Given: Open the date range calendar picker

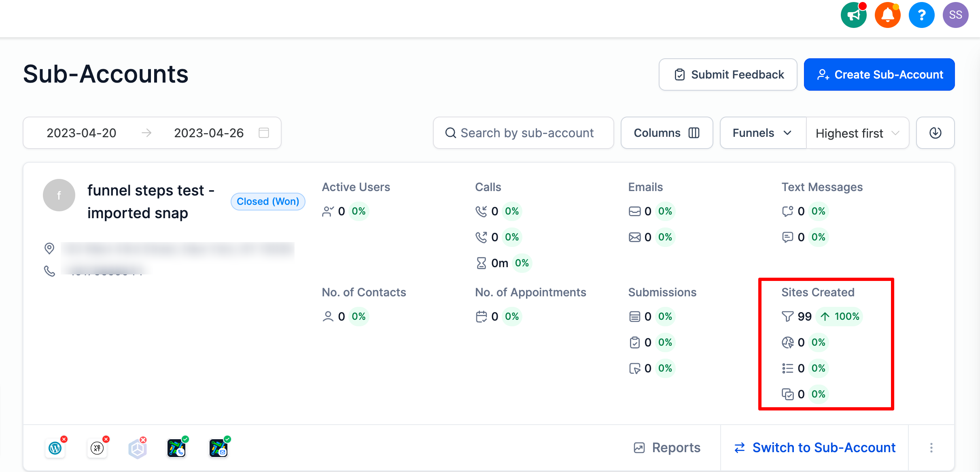Looking at the screenshot, I should [x=264, y=133].
